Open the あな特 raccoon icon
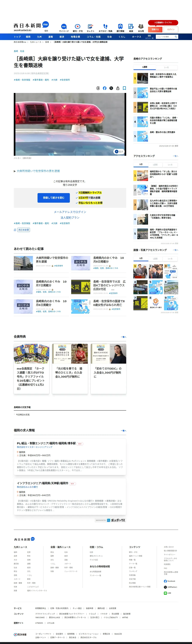192x644 pixels. (141, 28)
